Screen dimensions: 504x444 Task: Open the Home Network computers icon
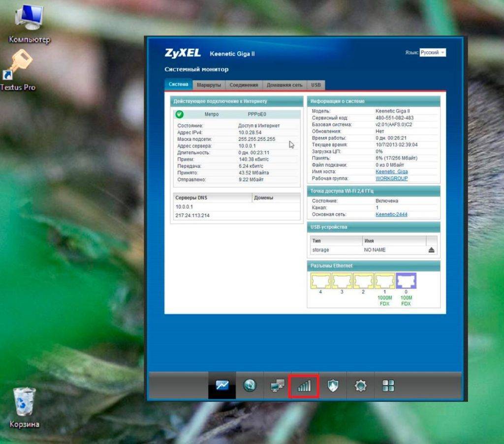click(277, 386)
